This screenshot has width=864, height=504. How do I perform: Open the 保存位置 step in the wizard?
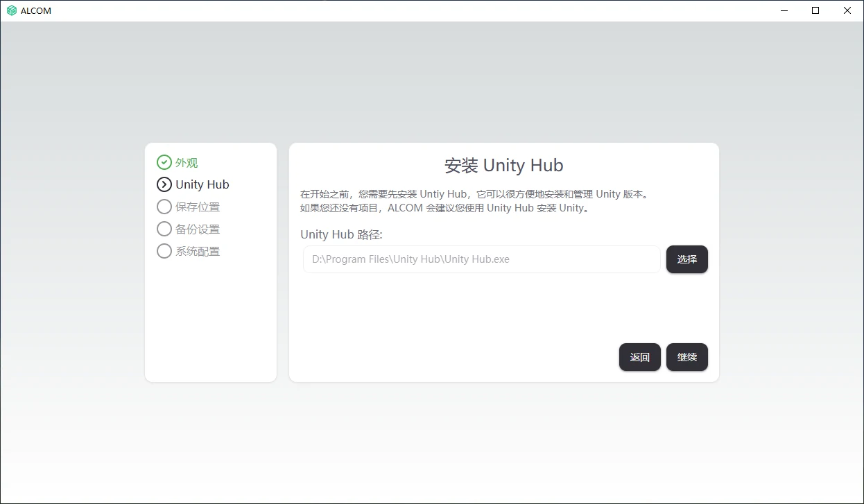198,207
